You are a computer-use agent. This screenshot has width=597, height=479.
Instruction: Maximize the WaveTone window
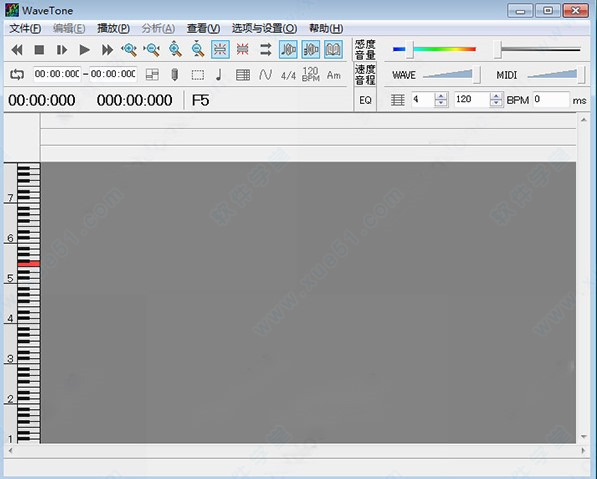pos(548,11)
